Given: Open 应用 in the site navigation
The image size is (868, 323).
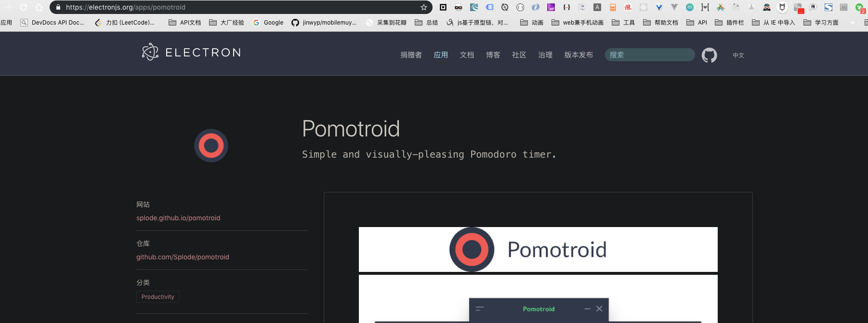Looking at the screenshot, I should [x=441, y=55].
